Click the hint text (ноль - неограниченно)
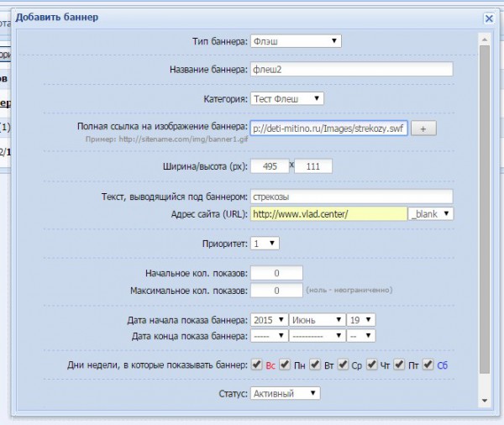 pos(349,290)
